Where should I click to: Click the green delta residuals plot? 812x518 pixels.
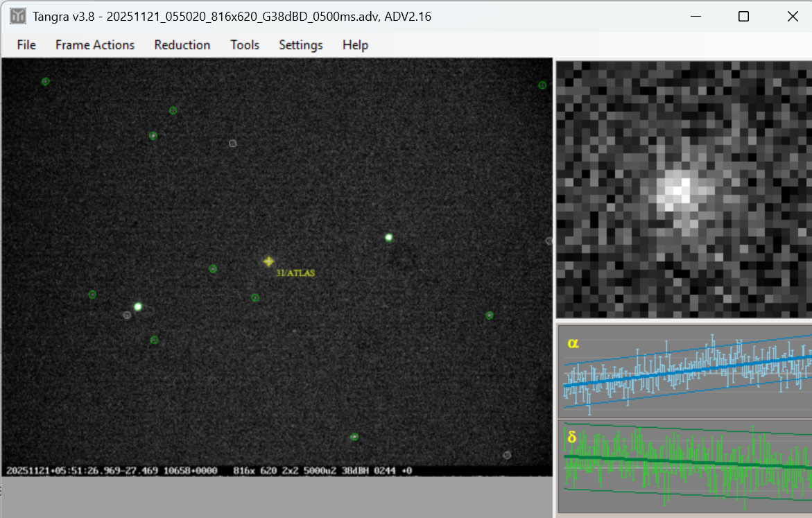point(685,466)
